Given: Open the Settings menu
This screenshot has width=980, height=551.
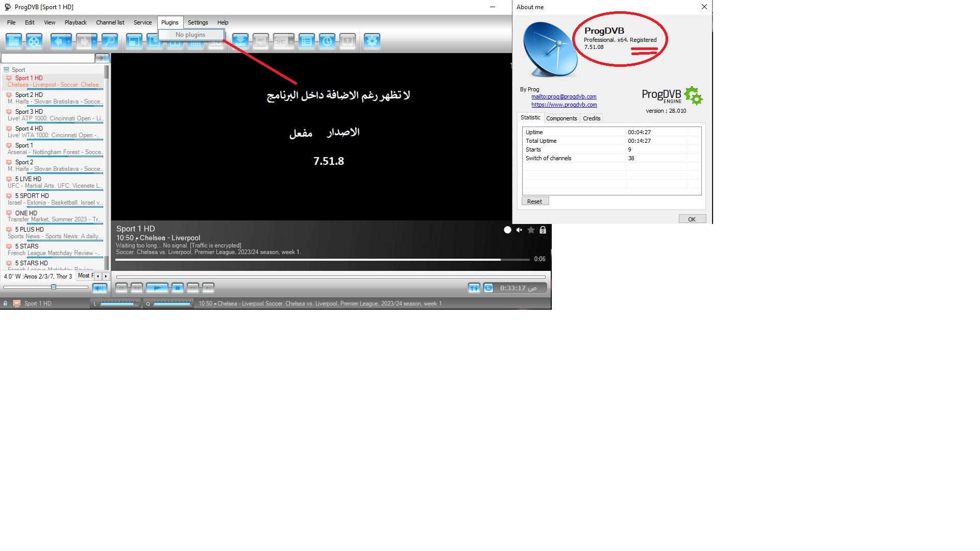Looking at the screenshot, I should click(198, 22).
